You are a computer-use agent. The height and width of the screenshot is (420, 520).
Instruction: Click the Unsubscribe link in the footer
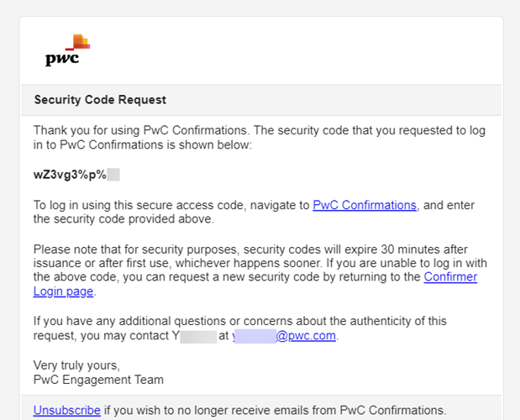[66, 411]
